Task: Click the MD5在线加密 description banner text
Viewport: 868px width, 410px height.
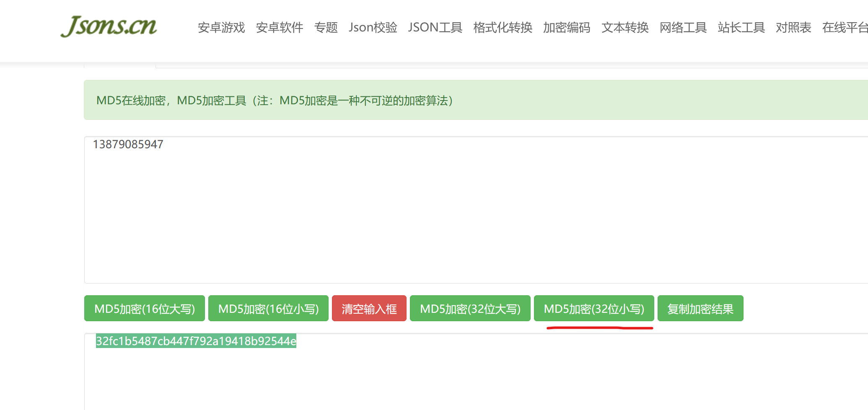Action: point(275,101)
